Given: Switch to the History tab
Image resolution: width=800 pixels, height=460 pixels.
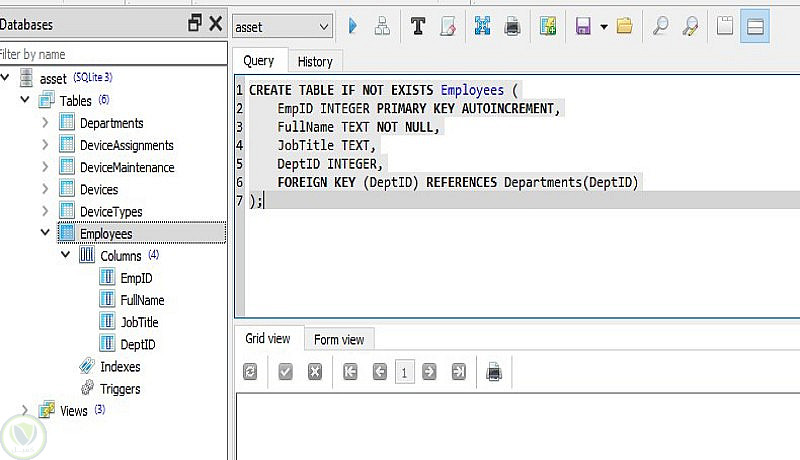Looking at the screenshot, I should (315, 62).
